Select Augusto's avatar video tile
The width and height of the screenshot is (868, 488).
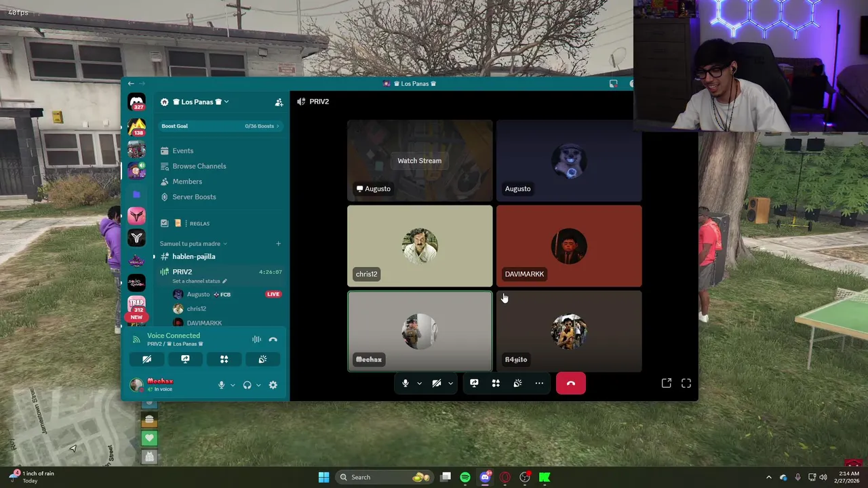(569, 161)
